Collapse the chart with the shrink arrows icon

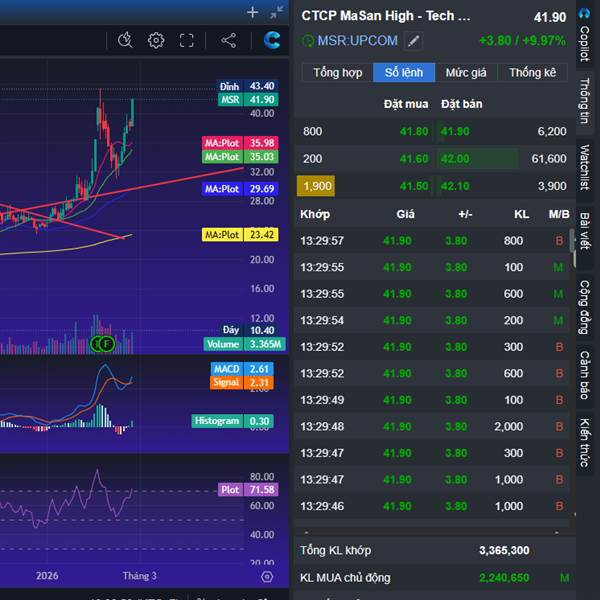(x=277, y=13)
